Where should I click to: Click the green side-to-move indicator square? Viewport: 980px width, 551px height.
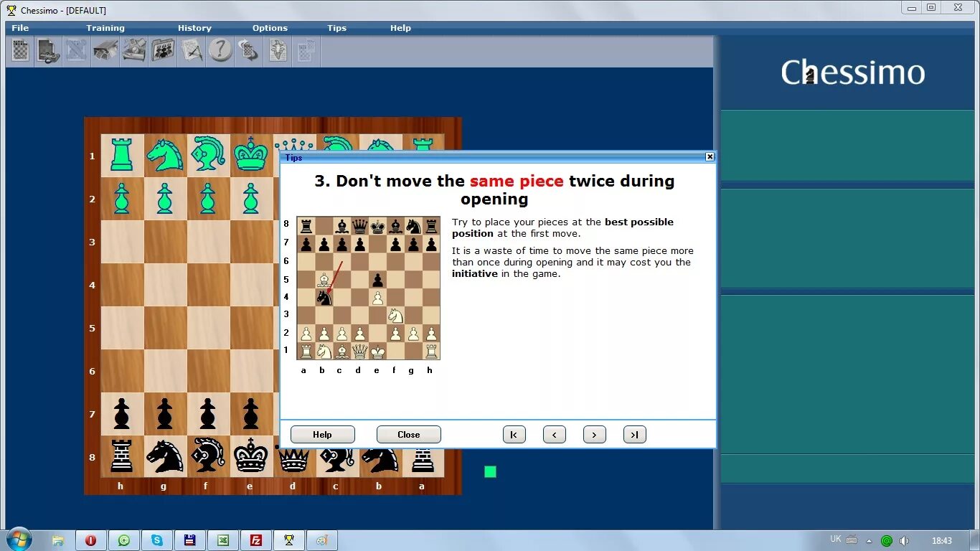(490, 471)
